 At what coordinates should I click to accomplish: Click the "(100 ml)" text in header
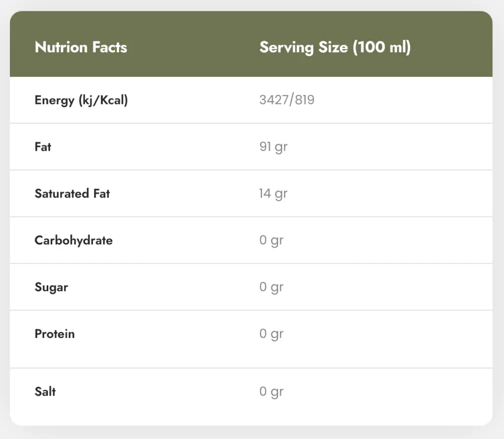pyautogui.click(x=381, y=47)
